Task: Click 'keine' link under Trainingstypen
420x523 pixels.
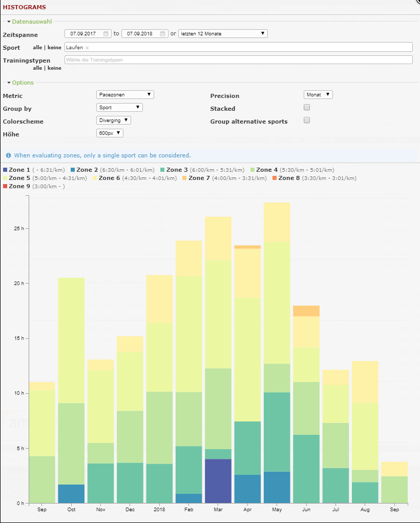Action: 55,68
